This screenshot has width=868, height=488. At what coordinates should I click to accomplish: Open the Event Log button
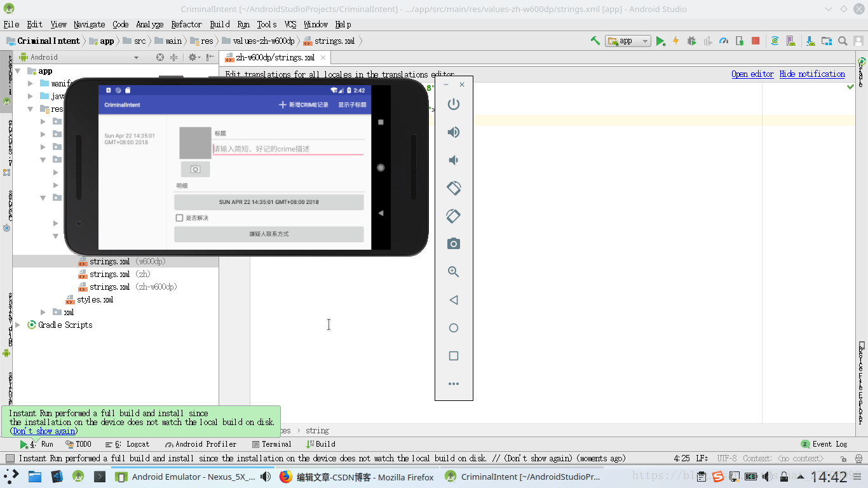point(824,444)
